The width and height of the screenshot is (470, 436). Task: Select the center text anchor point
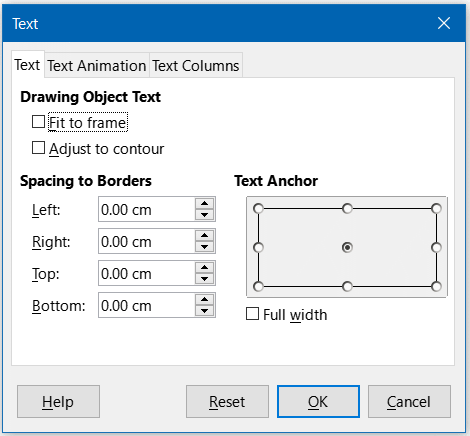click(347, 248)
